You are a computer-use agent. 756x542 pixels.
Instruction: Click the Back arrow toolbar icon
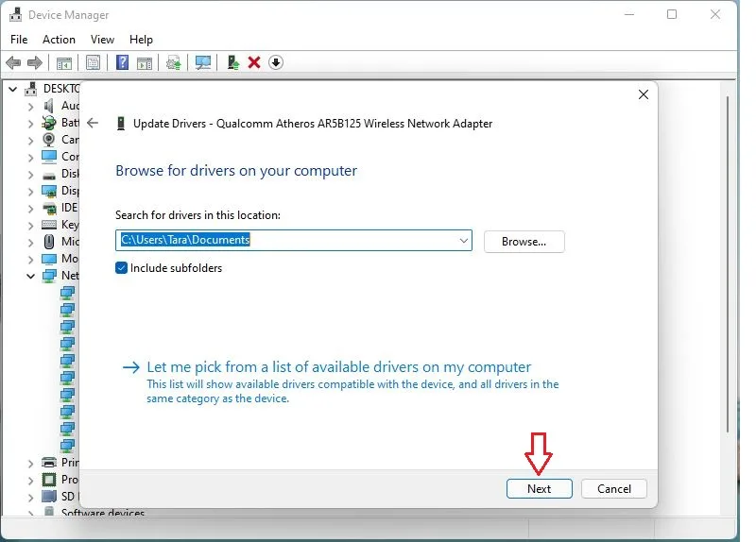pos(13,62)
